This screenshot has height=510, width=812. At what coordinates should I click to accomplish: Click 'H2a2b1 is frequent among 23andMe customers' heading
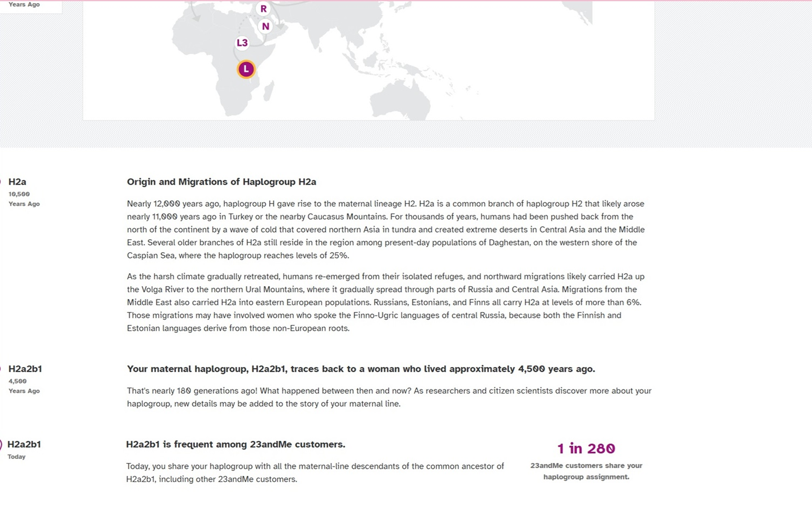[x=235, y=444]
